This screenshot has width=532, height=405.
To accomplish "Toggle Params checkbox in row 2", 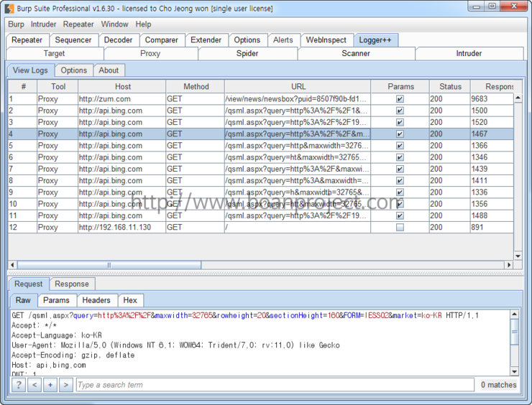I will pos(400,111).
